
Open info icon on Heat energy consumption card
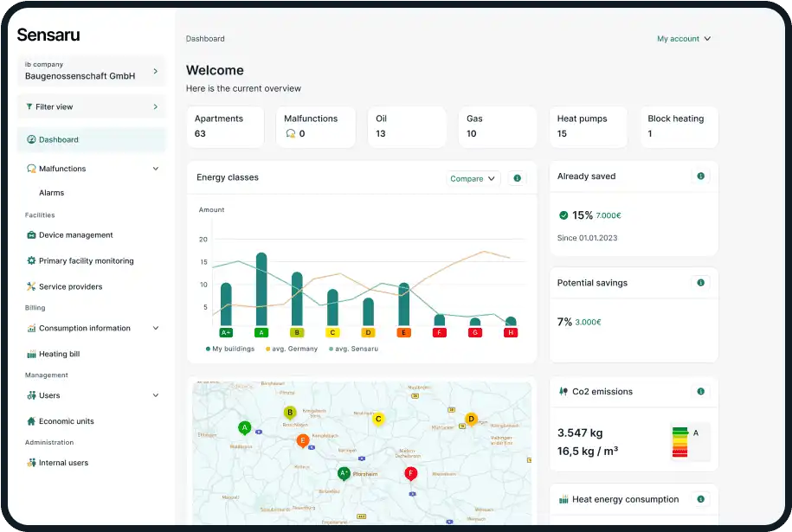point(700,499)
